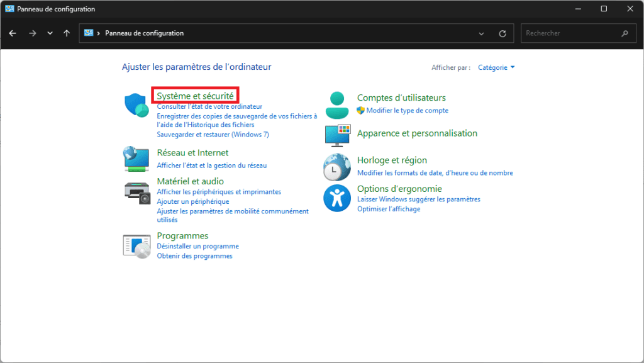Click the Horloge et région clock icon
The width and height of the screenshot is (644, 363).
pyautogui.click(x=337, y=167)
